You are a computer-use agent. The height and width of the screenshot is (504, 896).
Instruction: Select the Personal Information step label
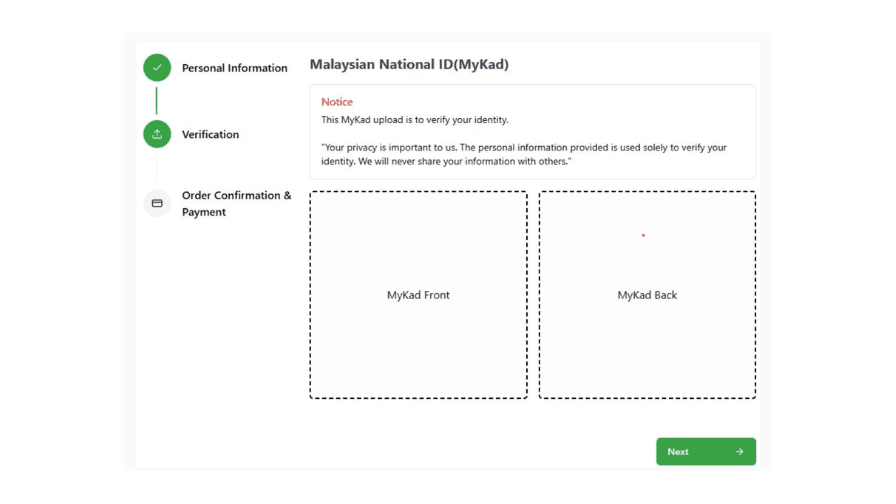[234, 68]
